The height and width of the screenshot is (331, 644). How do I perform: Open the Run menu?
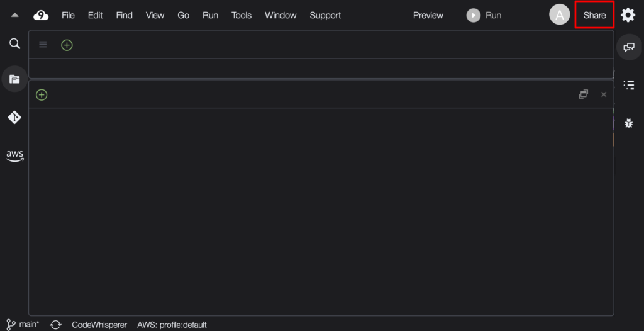coord(210,16)
